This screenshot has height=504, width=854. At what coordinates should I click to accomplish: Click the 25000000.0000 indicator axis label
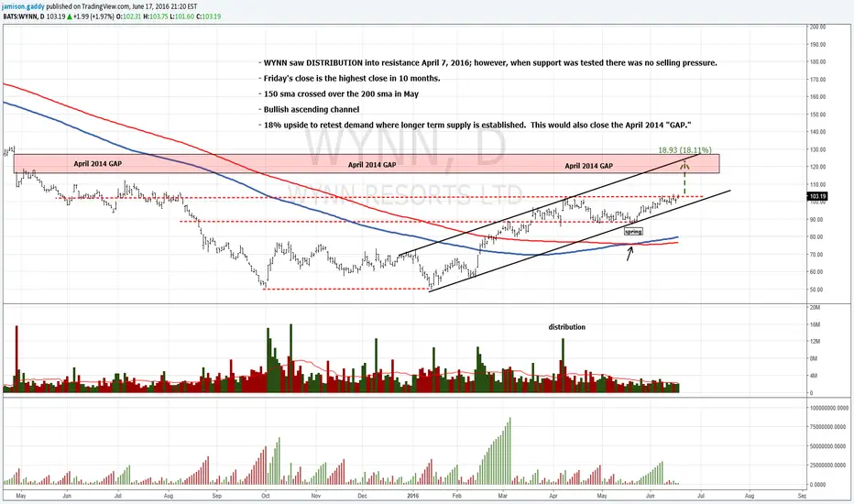click(x=829, y=466)
